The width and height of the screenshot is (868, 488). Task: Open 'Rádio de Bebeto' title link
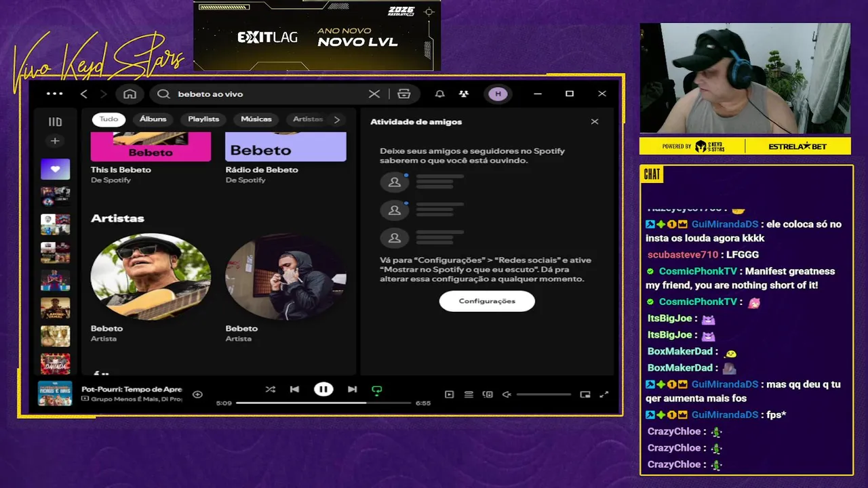pos(262,169)
